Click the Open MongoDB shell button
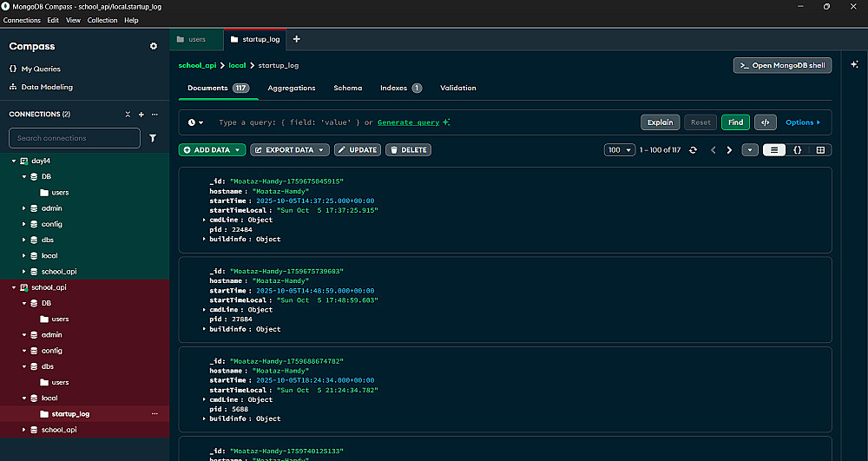Screen dimensions: 868x461 pyautogui.click(x=782, y=65)
